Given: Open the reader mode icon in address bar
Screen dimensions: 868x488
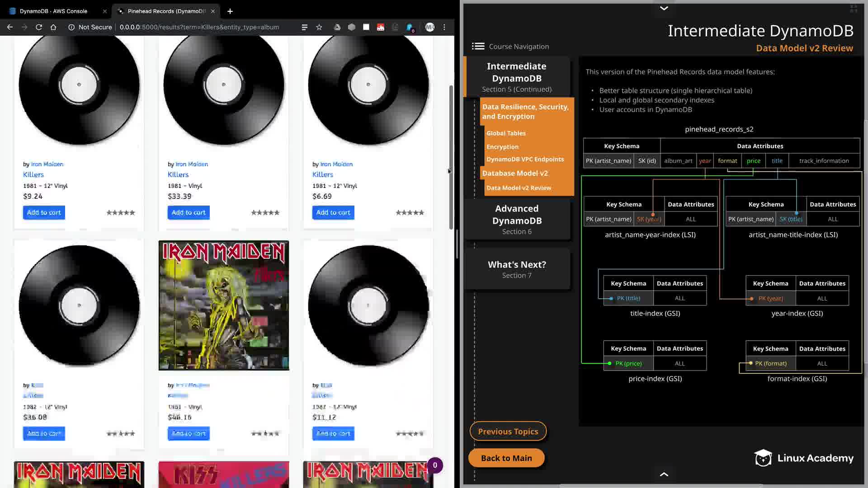Looking at the screenshot, I should (305, 27).
